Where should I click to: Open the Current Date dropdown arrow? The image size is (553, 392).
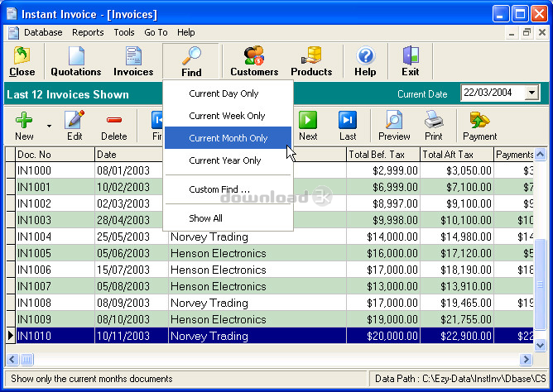531,93
